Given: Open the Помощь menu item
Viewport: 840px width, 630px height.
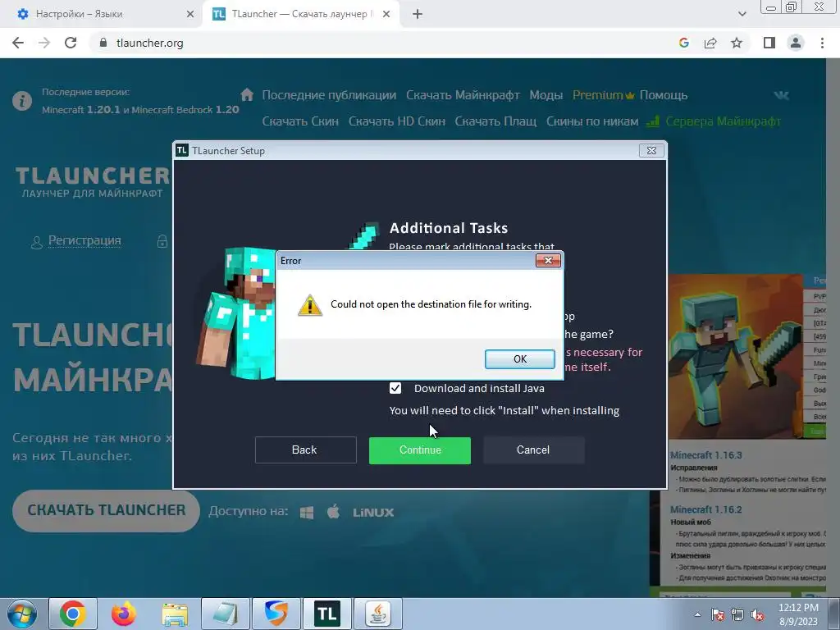Looking at the screenshot, I should (x=663, y=95).
